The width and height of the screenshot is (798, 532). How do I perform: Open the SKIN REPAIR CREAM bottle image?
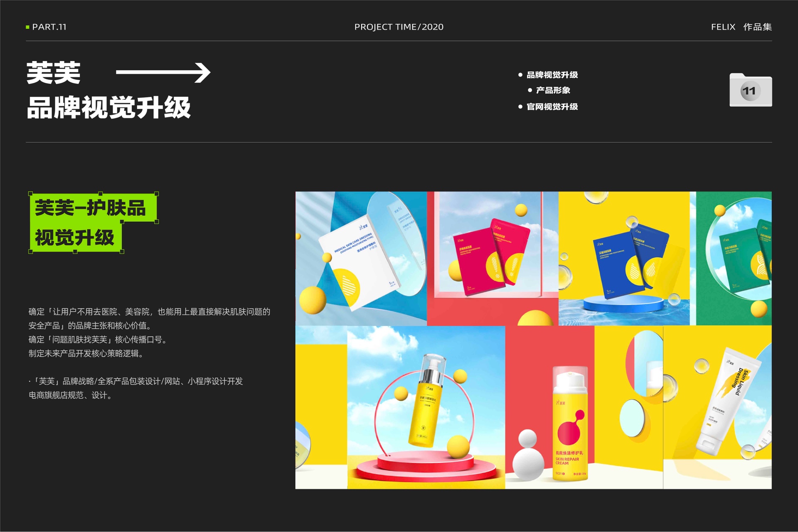click(x=584, y=407)
